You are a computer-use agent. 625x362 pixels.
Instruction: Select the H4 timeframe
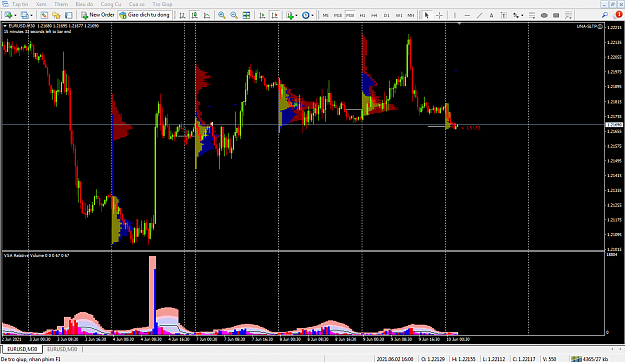click(374, 15)
